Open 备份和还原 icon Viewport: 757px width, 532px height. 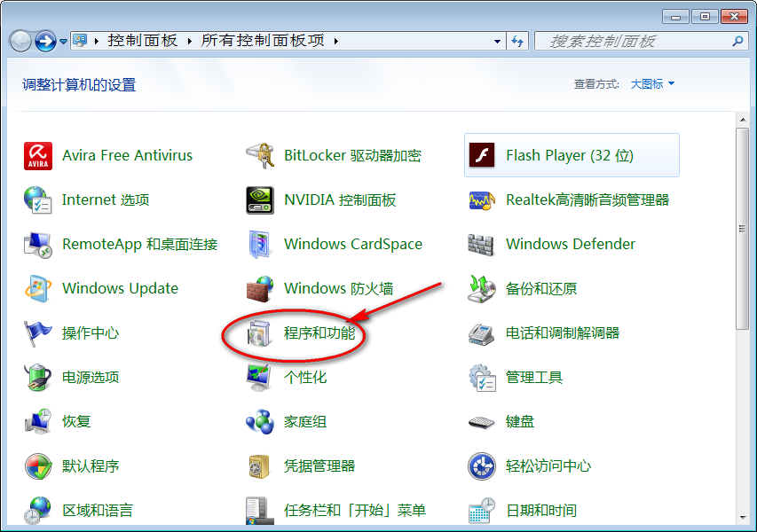[x=482, y=289]
